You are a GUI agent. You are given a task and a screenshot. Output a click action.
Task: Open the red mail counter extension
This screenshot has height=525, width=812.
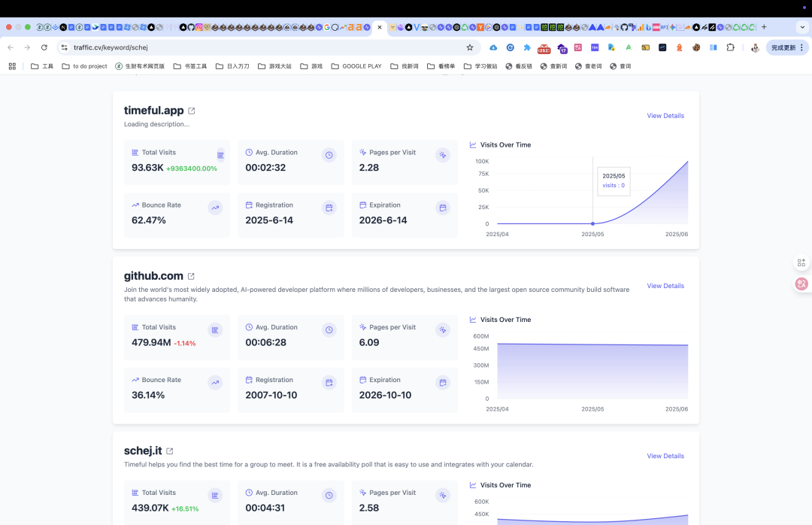click(544, 49)
